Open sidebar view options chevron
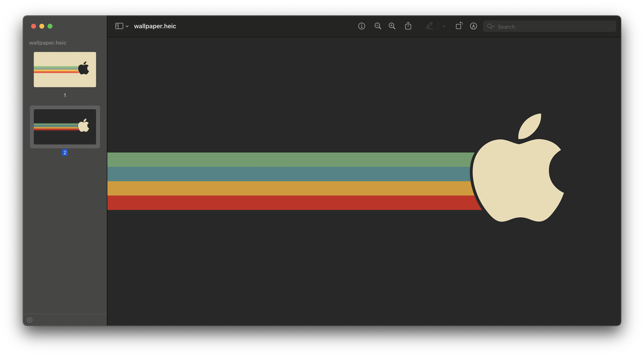644x356 pixels. coord(127,26)
